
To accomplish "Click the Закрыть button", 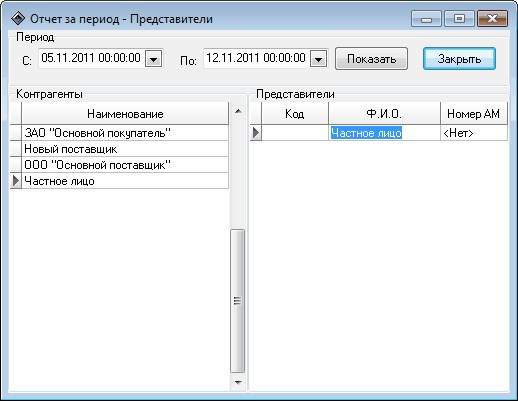I will [459, 59].
